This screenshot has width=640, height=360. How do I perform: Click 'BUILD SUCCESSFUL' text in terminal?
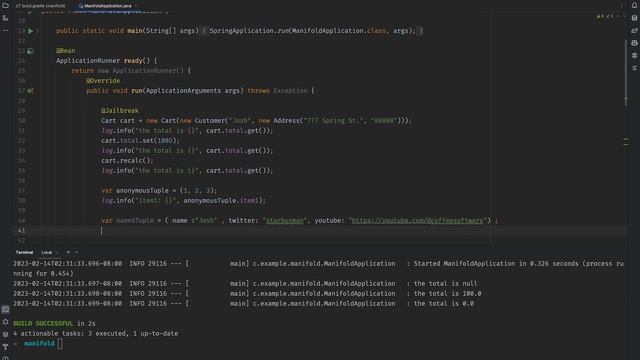point(43,323)
